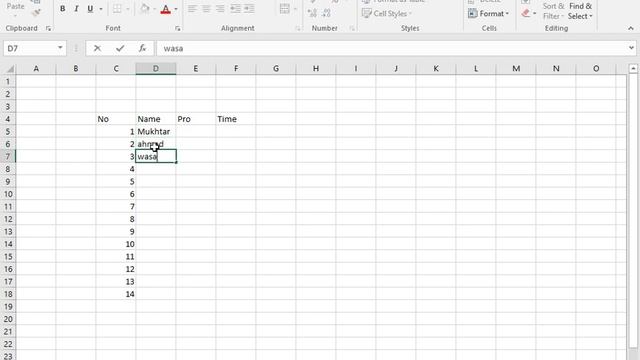640x360 pixels.
Task: Open the Clipboard dialog launcher
Action: coord(49,28)
